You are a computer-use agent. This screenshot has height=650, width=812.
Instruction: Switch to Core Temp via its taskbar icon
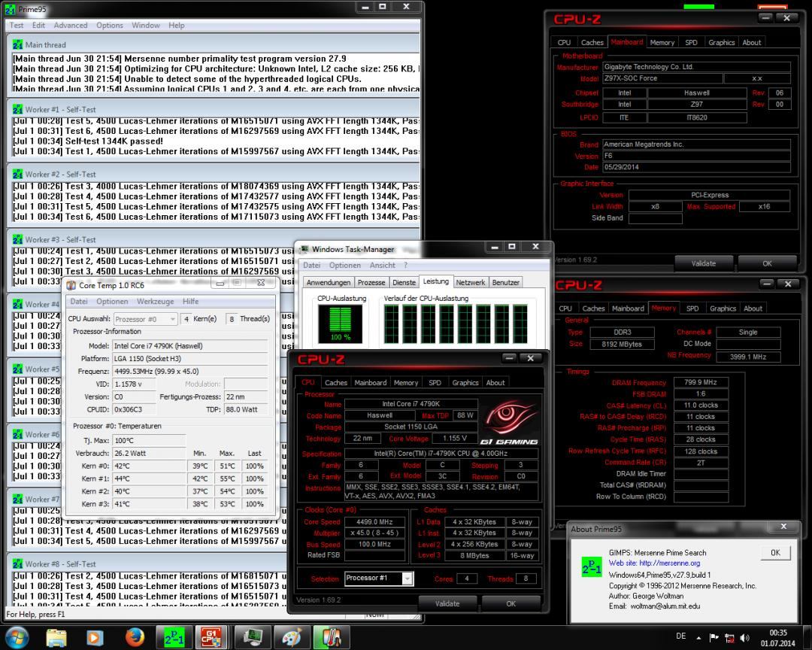[332, 637]
